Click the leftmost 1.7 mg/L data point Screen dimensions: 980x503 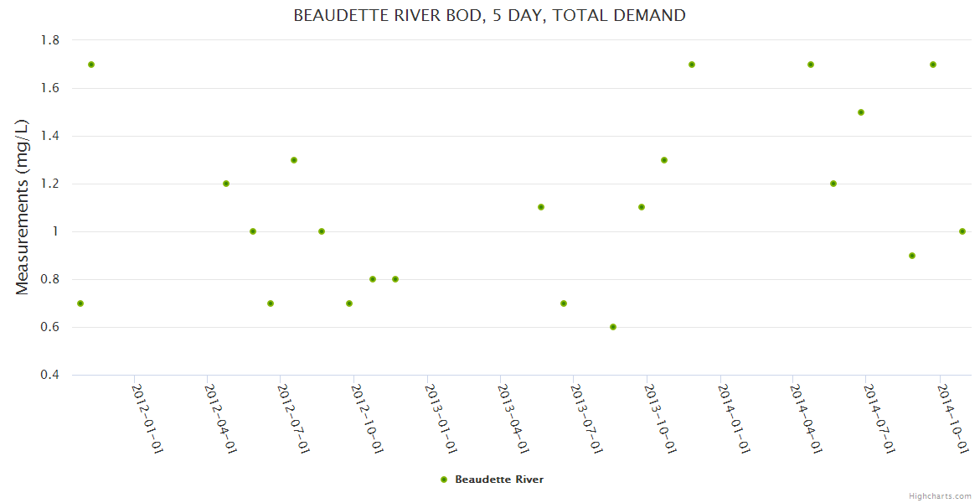(91, 65)
